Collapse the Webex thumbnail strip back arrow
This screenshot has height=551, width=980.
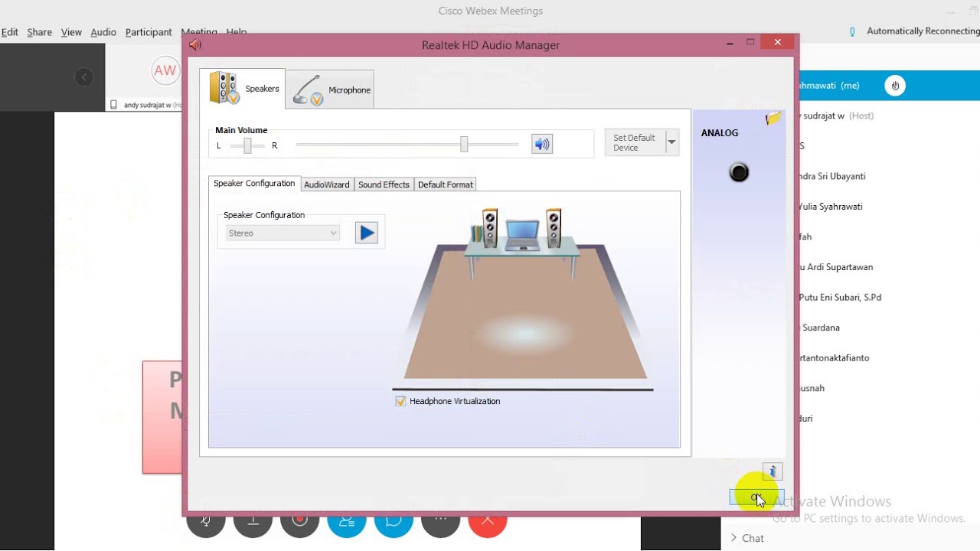[x=84, y=77]
